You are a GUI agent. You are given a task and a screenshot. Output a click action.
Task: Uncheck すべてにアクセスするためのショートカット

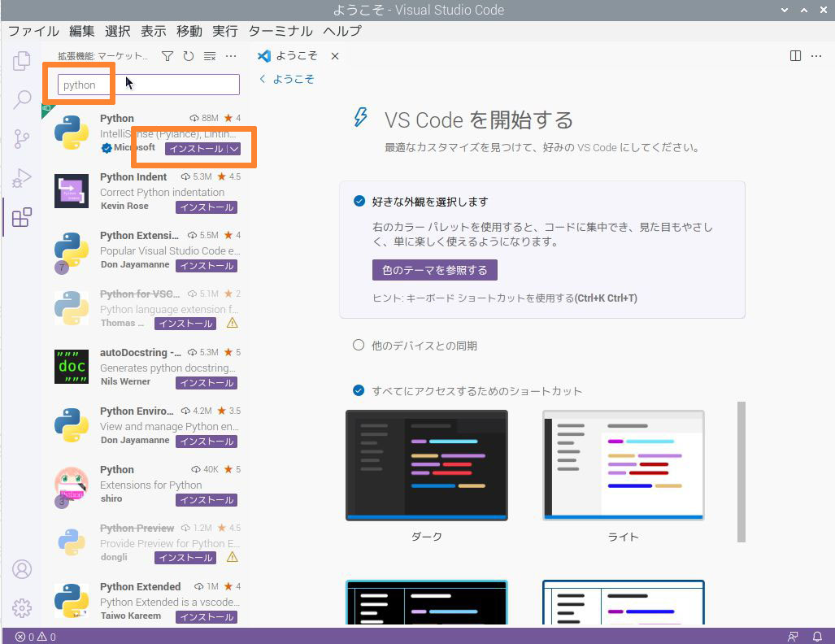point(359,390)
